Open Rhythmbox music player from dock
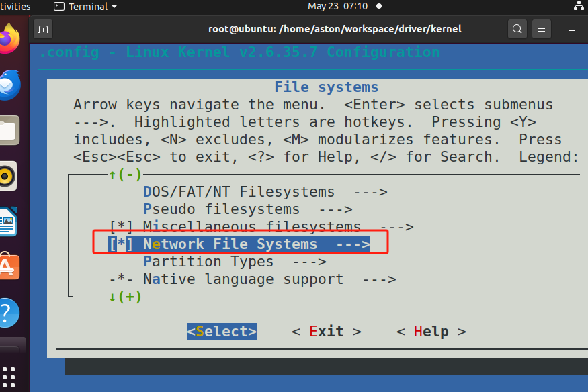The image size is (588, 392). (x=7, y=176)
